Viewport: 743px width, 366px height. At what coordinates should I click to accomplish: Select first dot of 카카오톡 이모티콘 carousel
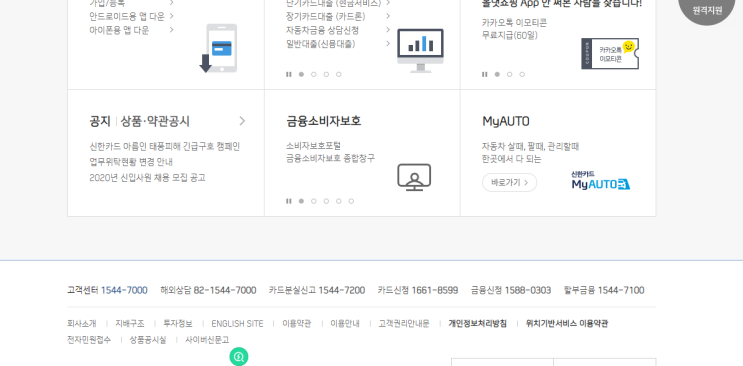click(497, 74)
